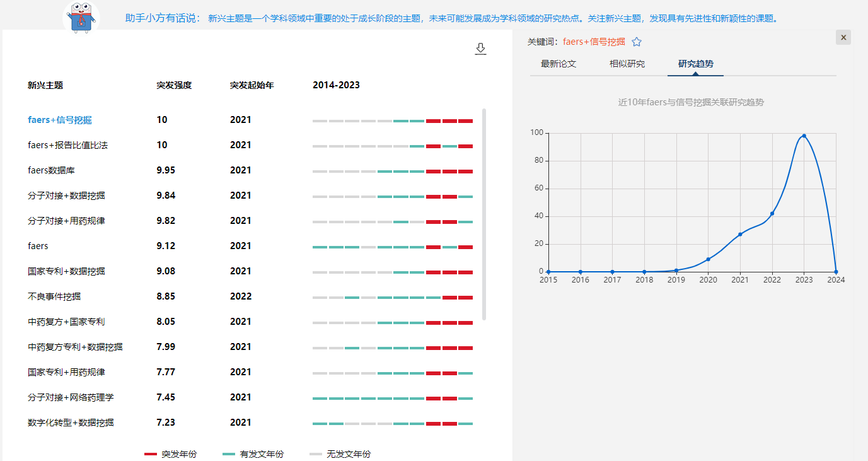Select the 分子对接+数据挖掘 topic
The height and width of the screenshot is (461, 868).
tap(66, 195)
